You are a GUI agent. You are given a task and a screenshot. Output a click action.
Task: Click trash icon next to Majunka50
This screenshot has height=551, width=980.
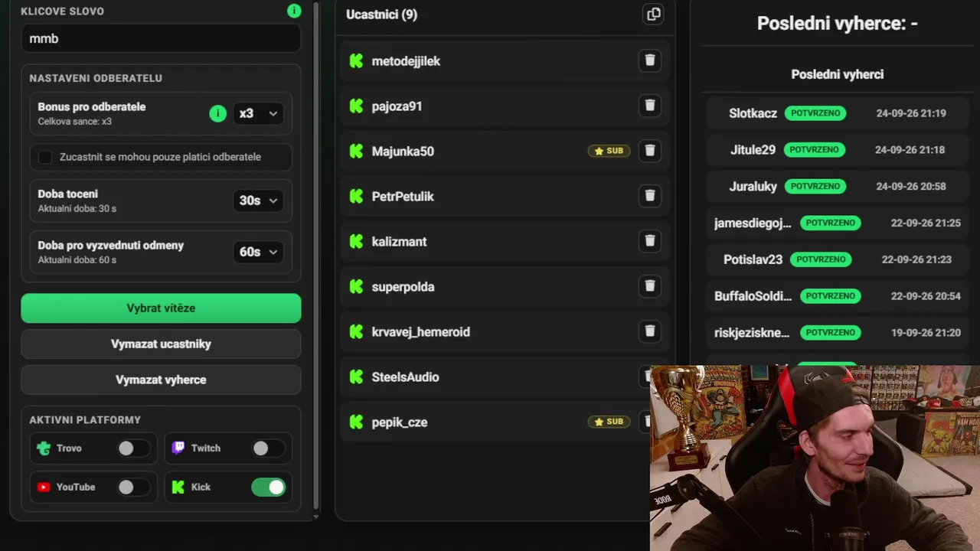650,151
